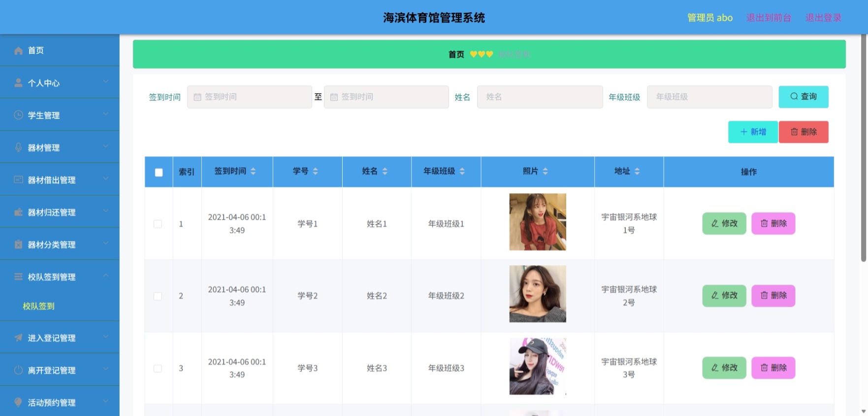Expand the 离开登记管理 menu chevron
The width and height of the screenshot is (868, 416).
[105, 369]
